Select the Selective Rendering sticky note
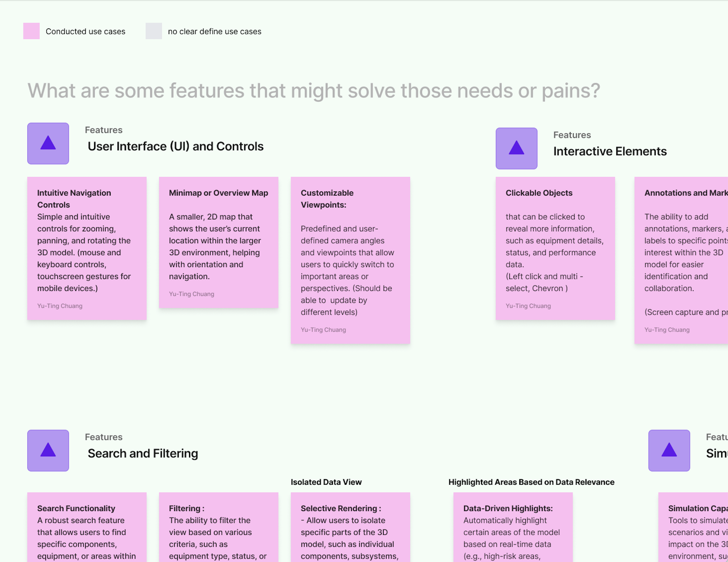The width and height of the screenshot is (728, 562). coord(350,530)
